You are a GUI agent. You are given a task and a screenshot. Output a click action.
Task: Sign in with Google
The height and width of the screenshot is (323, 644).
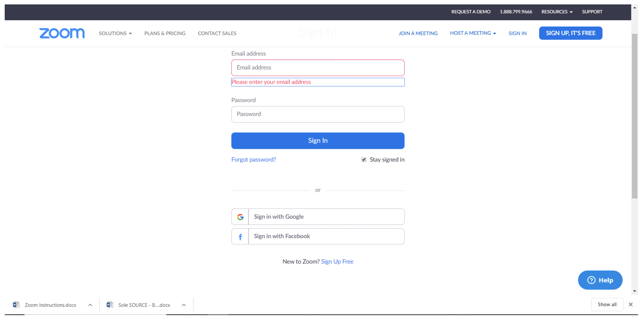[x=318, y=217]
